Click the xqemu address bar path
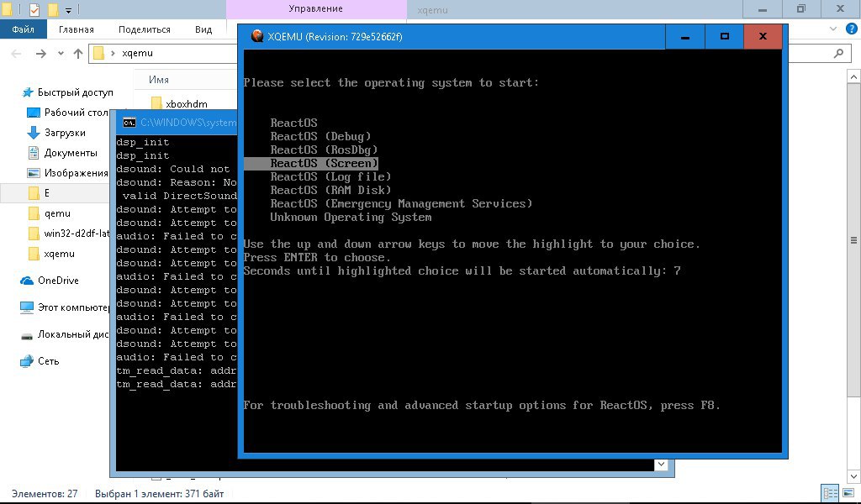 (x=137, y=53)
